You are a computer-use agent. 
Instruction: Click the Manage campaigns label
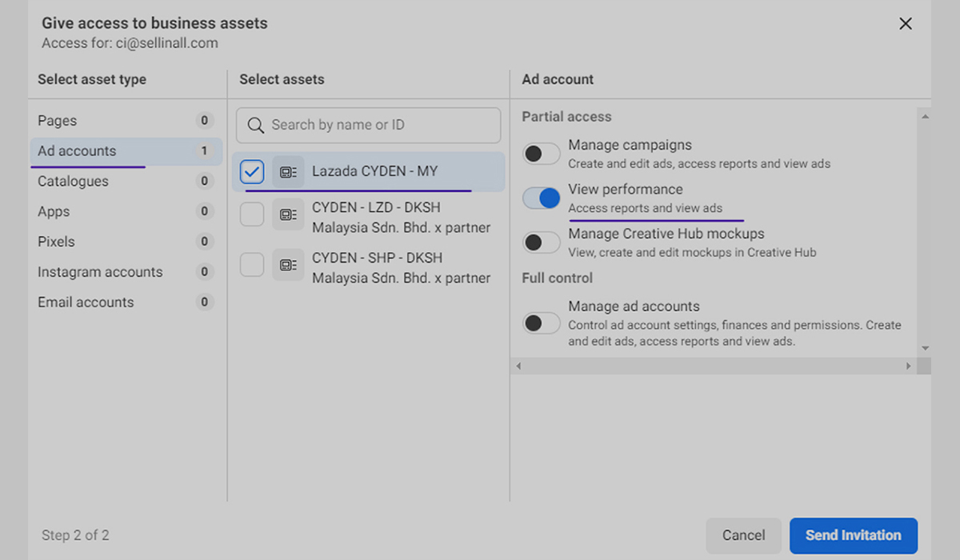coord(630,146)
